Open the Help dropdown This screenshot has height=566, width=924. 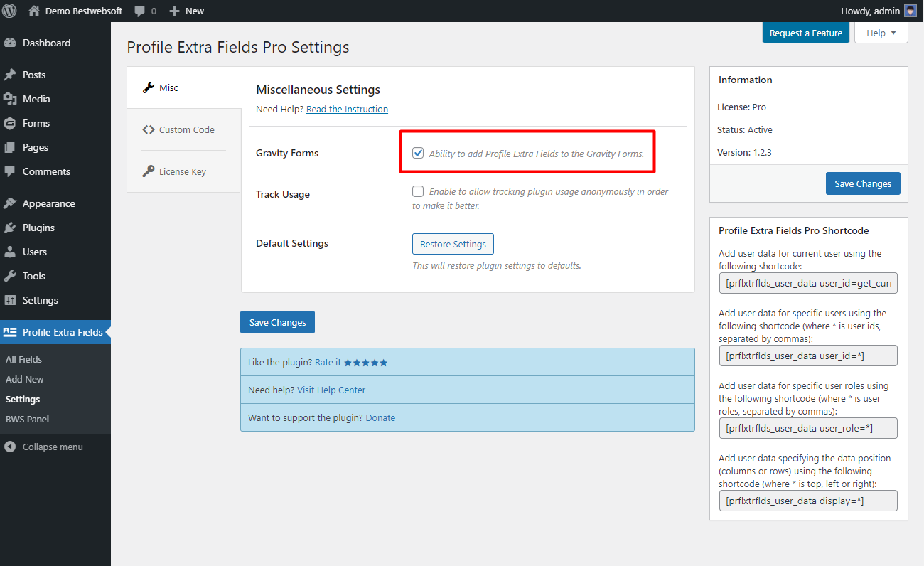click(x=881, y=33)
